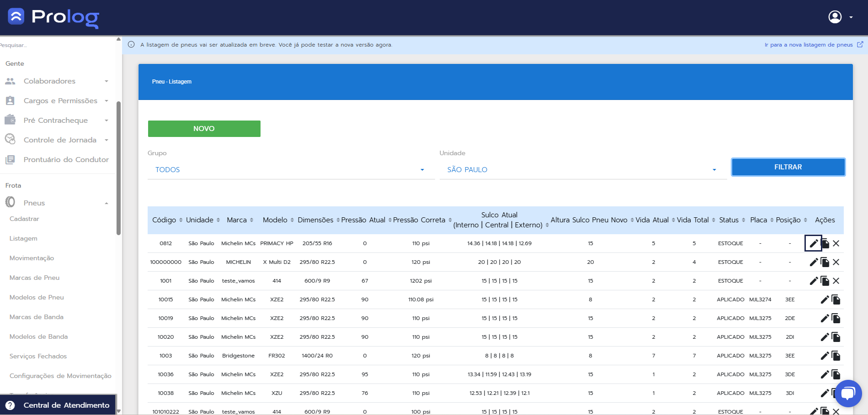The width and height of the screenshot is (868, 415).
Task: Open Listagem under Pneus
Action: [x=23, y=239]
